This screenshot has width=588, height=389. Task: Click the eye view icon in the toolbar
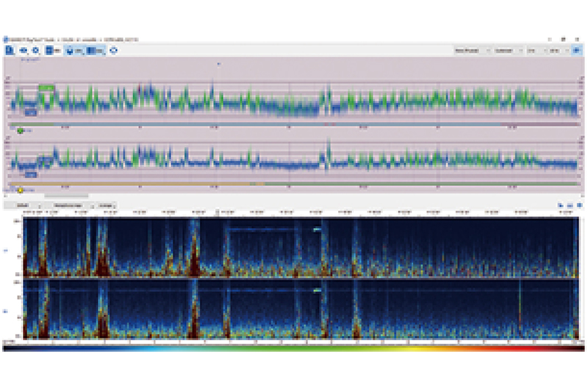coord(24,50)
